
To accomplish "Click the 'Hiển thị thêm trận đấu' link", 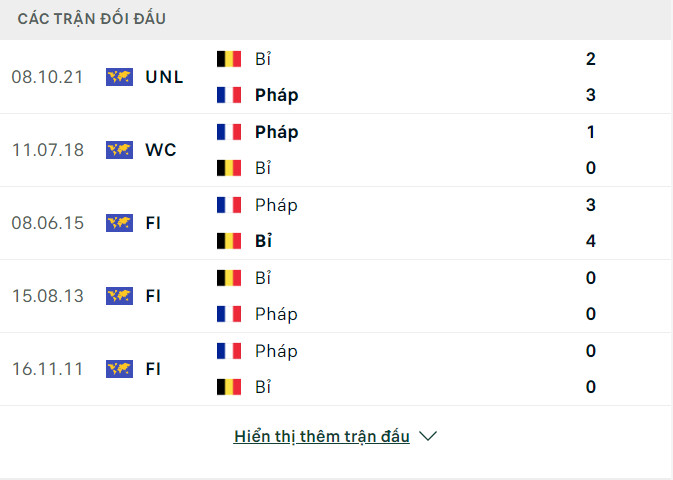I will pyautogui.click(x=322, y=437).
